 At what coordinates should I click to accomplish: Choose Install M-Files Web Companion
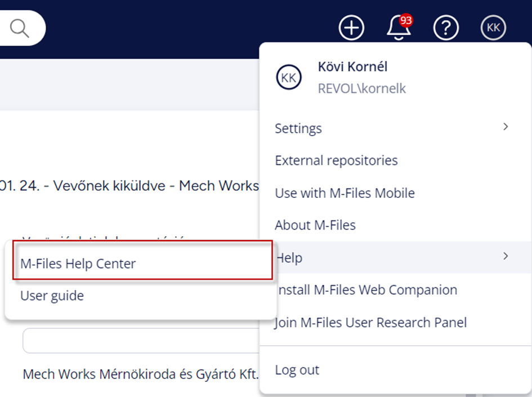(396, 290)
